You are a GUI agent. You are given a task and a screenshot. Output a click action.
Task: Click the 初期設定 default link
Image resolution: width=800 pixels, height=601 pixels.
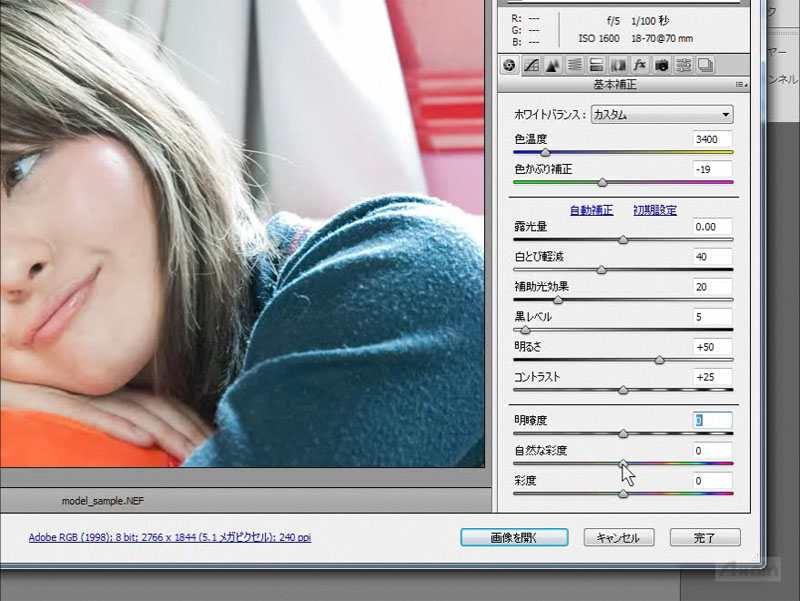[x=655, y=210]
